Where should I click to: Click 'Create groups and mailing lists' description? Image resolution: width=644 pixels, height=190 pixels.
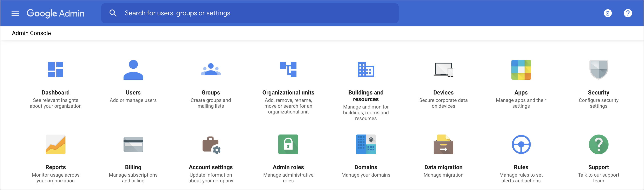pos(211,103)
